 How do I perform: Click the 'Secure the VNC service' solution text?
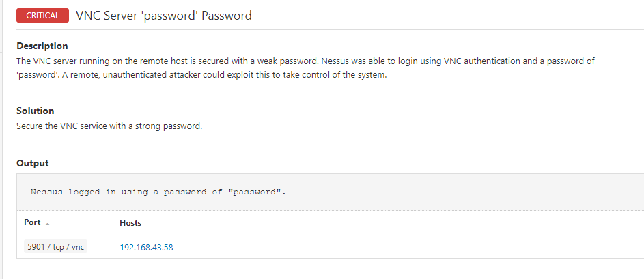tap(109, 126)
